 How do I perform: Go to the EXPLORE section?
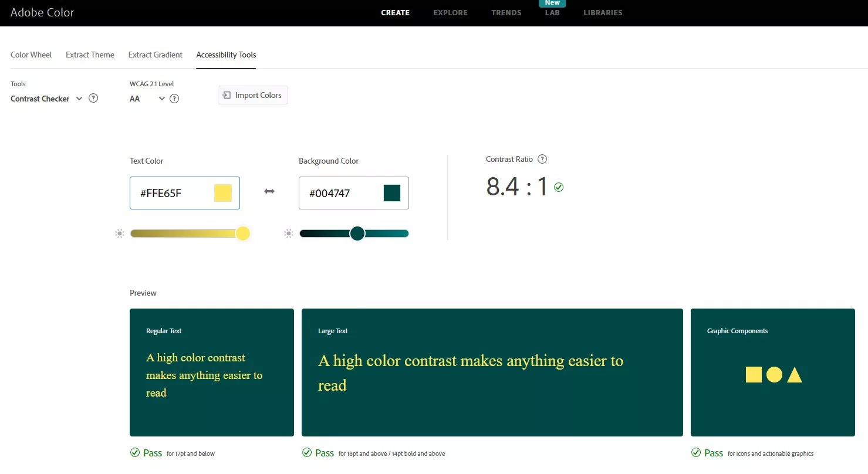[x=451, y=12]
